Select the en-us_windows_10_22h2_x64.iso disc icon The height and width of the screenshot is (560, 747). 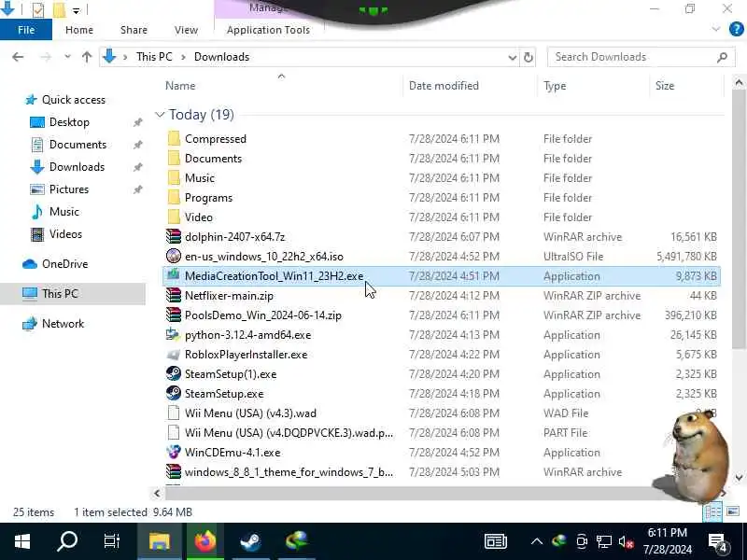[174, 256]
